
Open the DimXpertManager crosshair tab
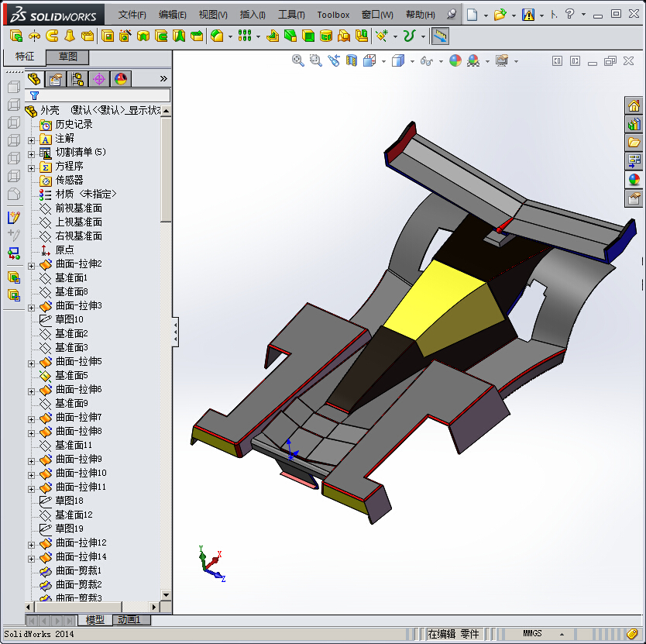point(99,78)
